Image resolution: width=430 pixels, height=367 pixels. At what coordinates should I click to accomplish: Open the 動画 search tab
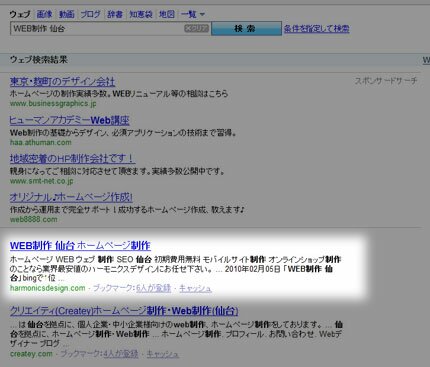66,14
